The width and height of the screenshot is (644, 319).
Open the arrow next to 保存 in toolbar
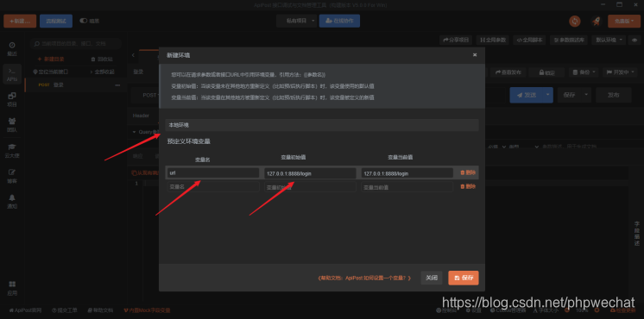tap(585, 95)
